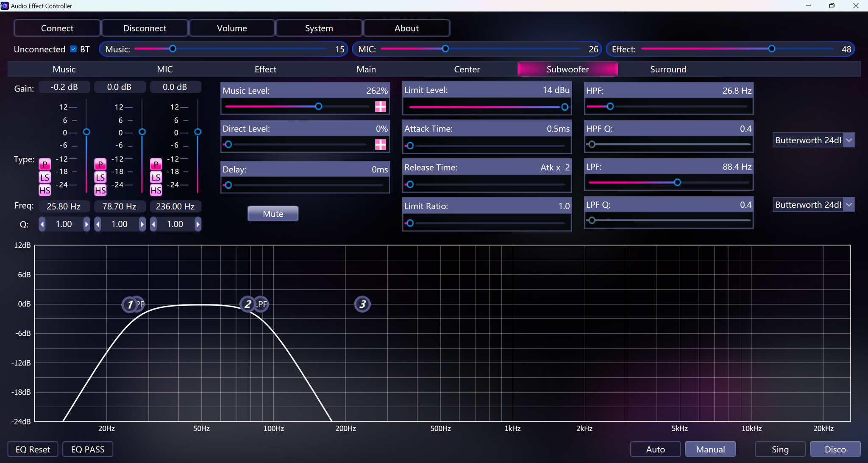Switch to the MIC tab
The image size is (868, 463).
pos(165,69)
